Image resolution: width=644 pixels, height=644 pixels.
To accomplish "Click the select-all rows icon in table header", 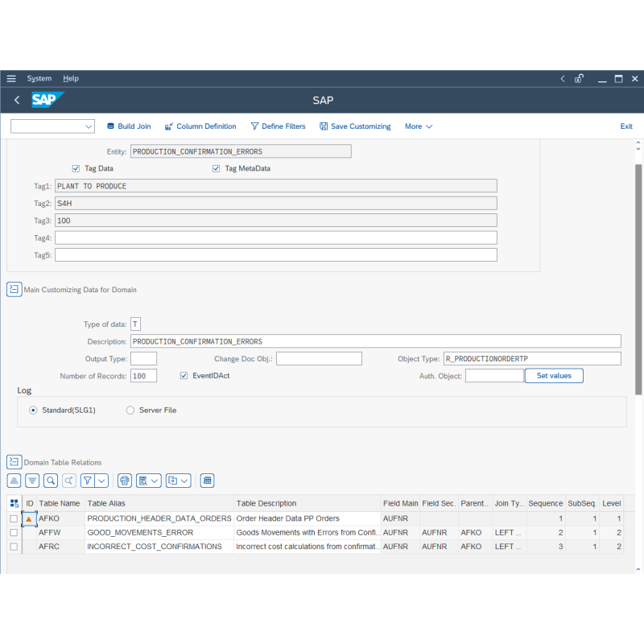I will coord(14,503).
